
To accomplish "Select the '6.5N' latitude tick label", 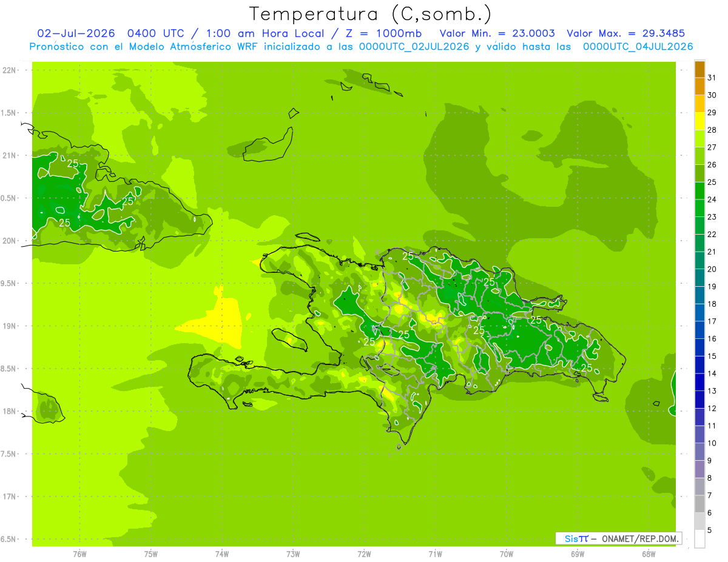I will (x=8, y=539).
